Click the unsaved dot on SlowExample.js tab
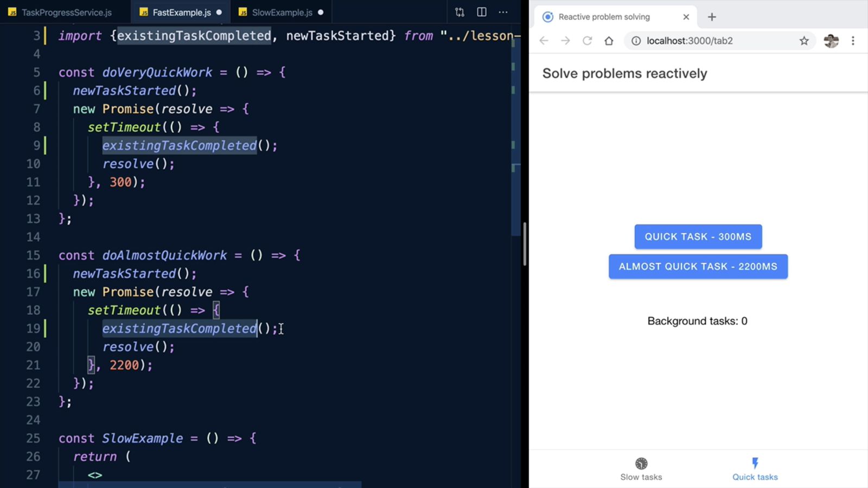The width and height of the screenshot is (868, 488). (321, 12)
